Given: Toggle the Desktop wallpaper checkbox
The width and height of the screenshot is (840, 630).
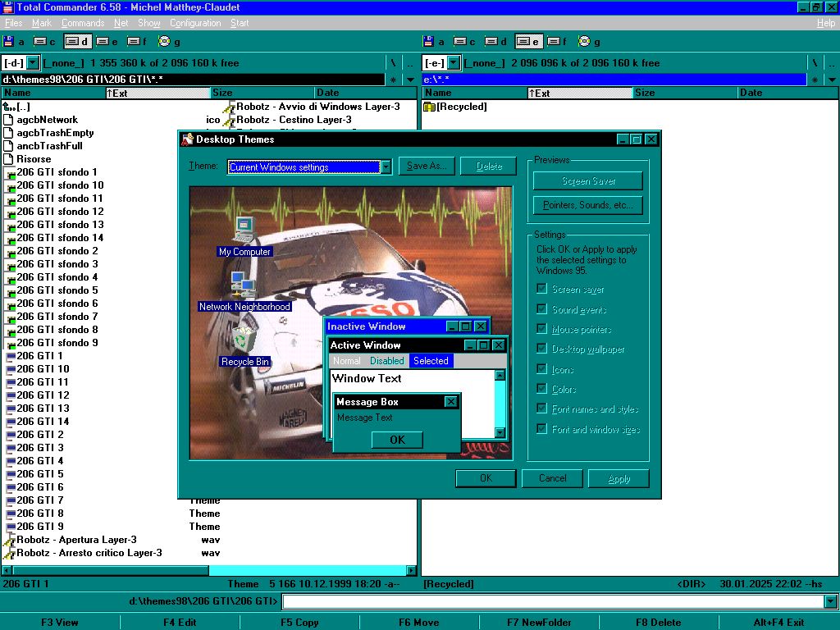Looking at the screenshot, I should point(541,349).
